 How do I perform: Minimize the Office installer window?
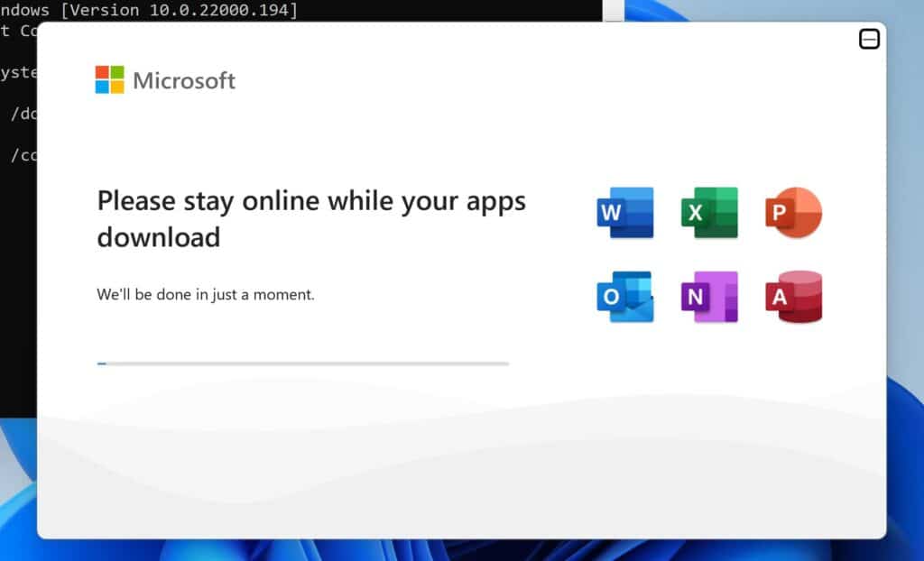(x=869, y=40)
